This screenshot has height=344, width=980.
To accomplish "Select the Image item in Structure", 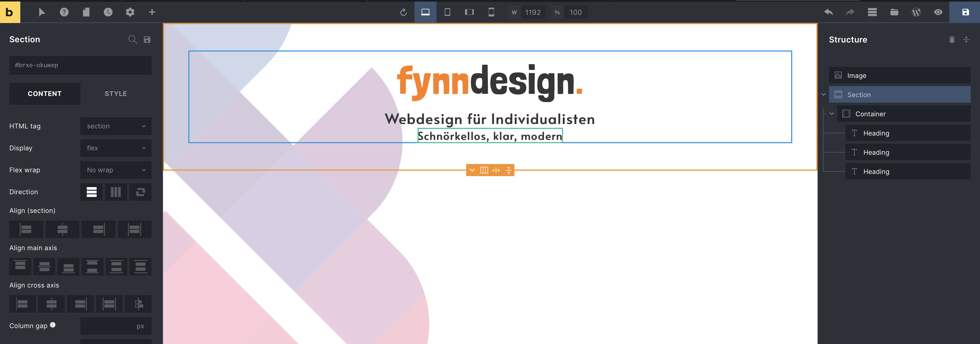I will click(x=899, y=76).
